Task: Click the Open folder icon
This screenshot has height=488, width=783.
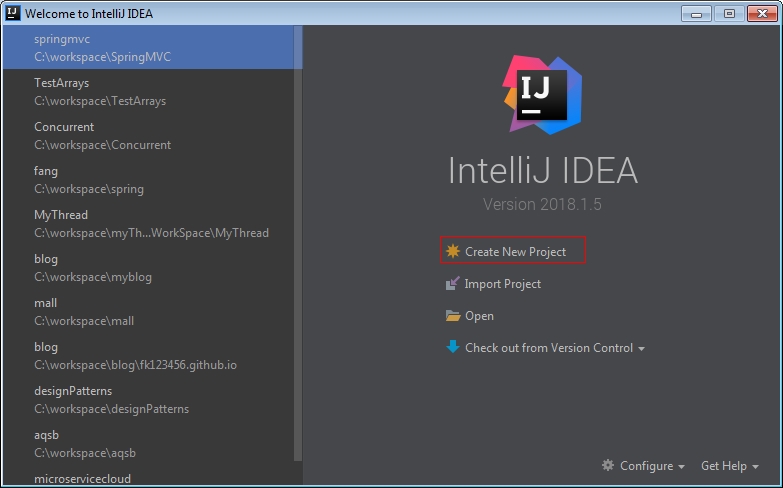Action: point(453,316)
